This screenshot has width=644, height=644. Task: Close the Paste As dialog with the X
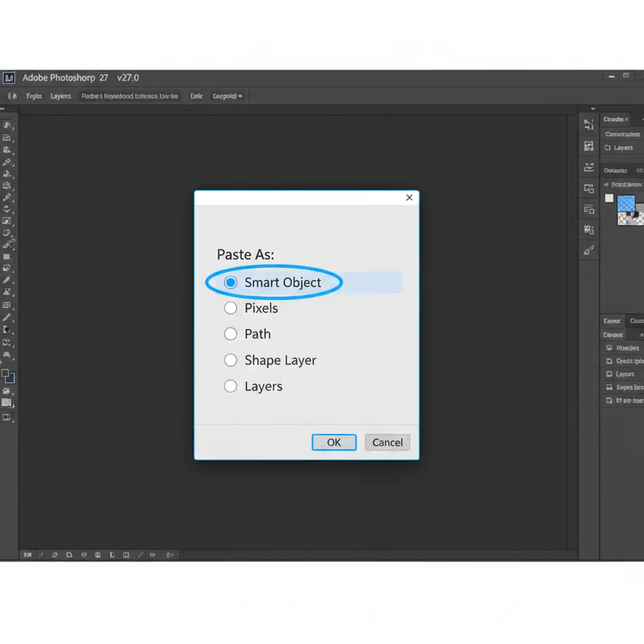409,197
